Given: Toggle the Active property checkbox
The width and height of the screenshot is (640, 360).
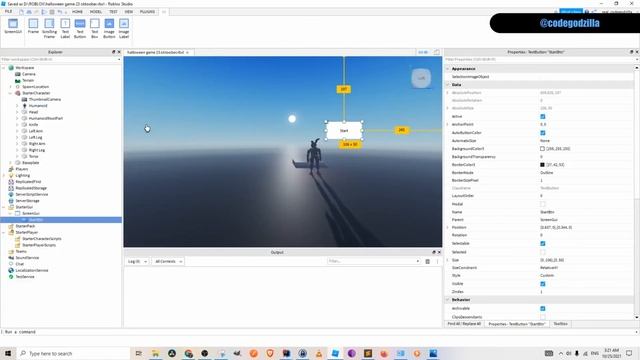Looking at the screenshot, I should (x=542, y=116).
